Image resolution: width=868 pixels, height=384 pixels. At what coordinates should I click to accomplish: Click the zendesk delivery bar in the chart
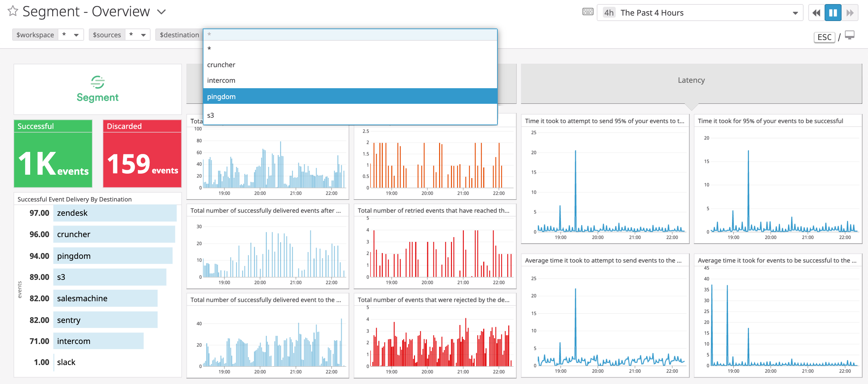[115, 213]
